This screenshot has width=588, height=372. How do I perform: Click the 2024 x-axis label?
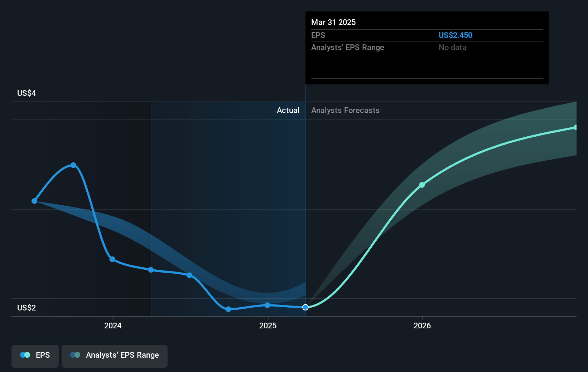click(113, 325)
